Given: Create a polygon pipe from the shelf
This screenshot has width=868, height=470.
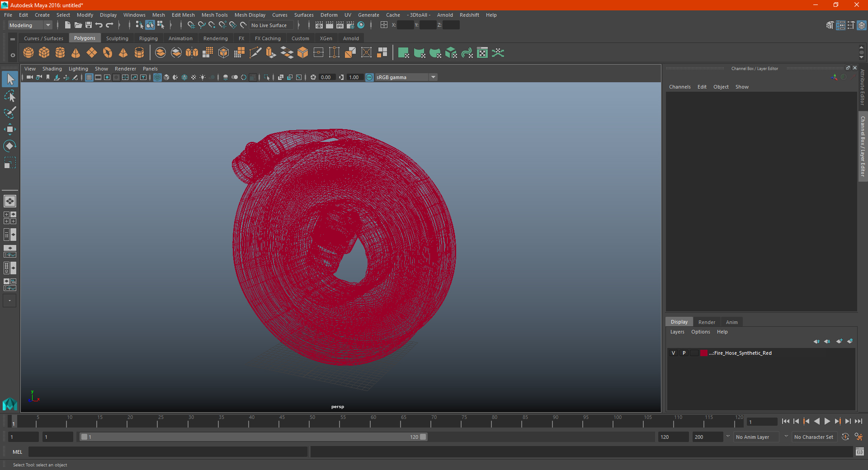Looking at the screenshot, I should tap(139, 53).
